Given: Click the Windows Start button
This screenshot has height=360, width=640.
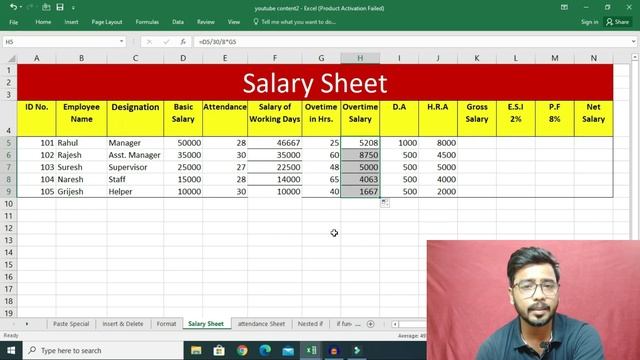Looking at the screenshot, I should pyautogui.click(x=11, y=351).
